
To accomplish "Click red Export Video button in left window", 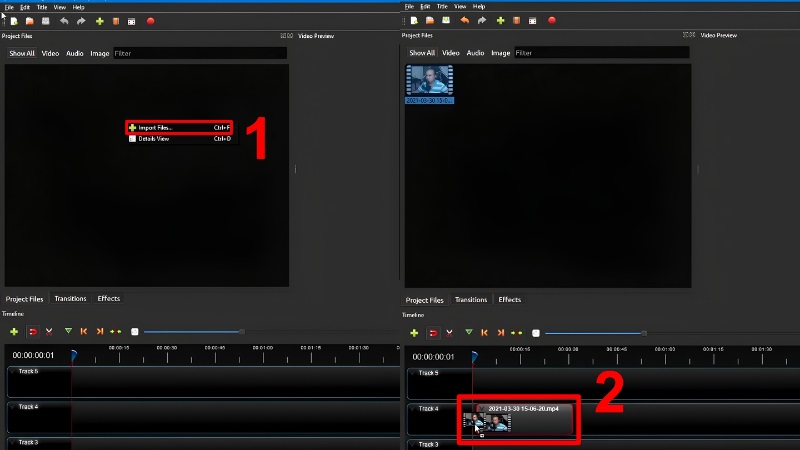I will (x=151, y=21).
